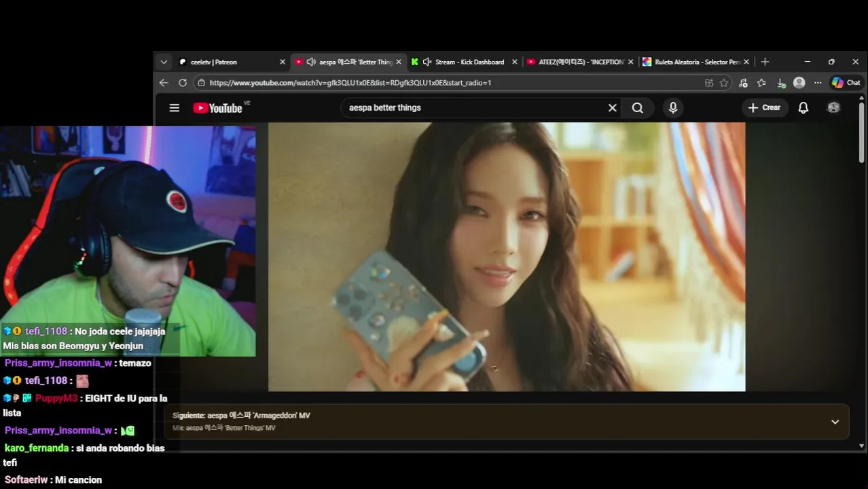Open the YouTube account avatar menu
The height and width of the screenshot is (489, 868).
click(x=833, y=108)
